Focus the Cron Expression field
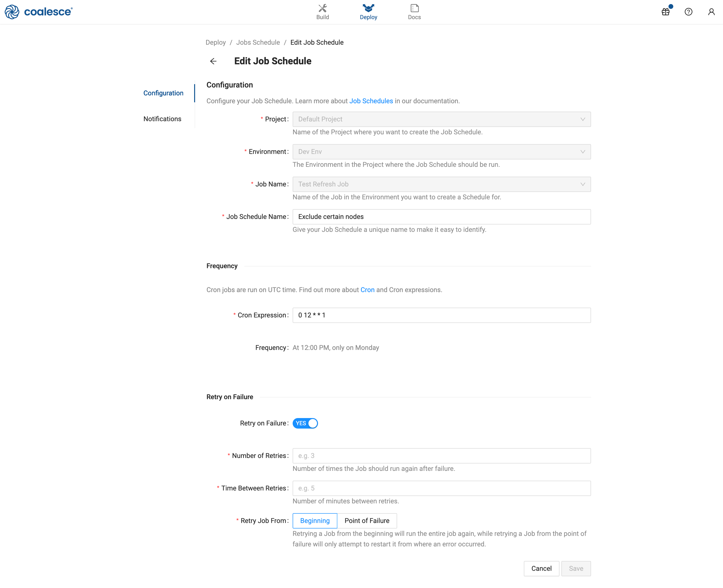723x588 pixels. pos(441,315)
